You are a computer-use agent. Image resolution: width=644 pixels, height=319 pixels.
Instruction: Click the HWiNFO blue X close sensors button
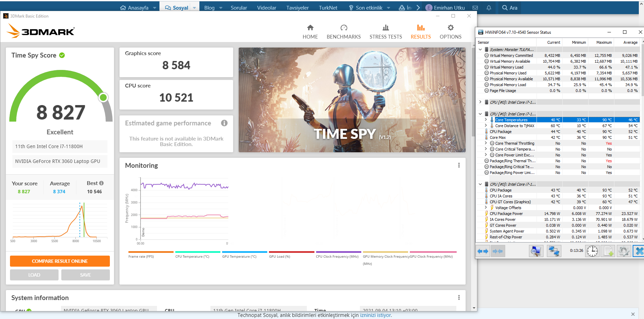click(639, 251)
